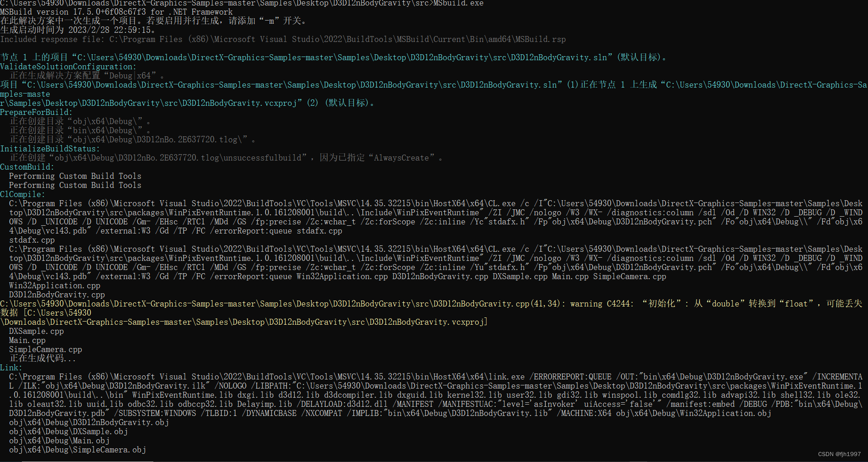Click the "Debug|x64" solution configuration line
868x462 pixels.
click(87, 76)
